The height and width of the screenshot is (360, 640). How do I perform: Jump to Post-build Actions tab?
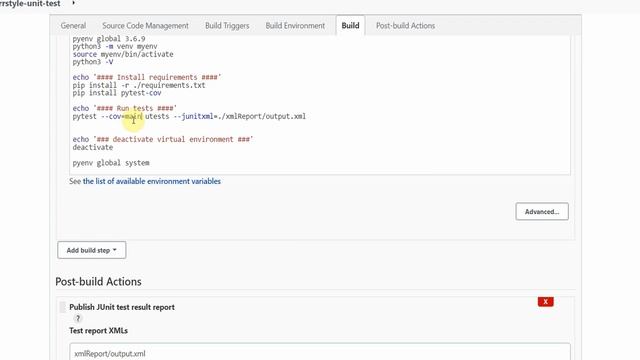point(405,25)
